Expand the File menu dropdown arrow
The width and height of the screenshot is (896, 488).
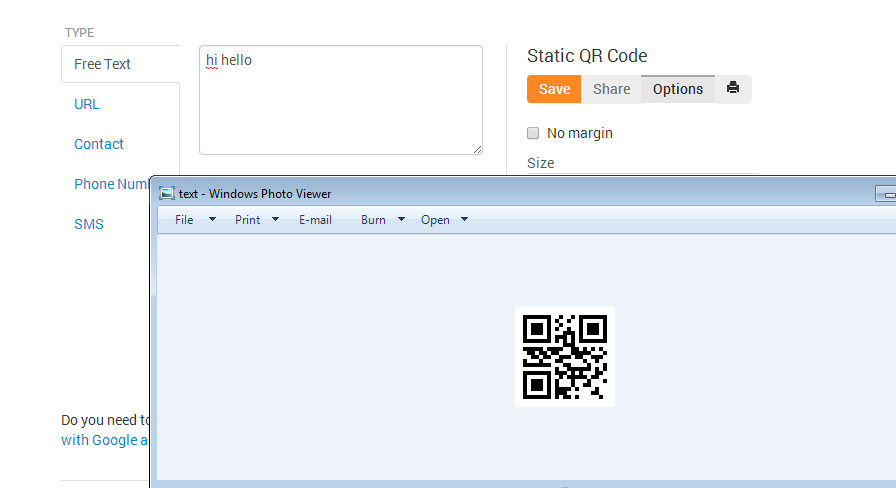[212, 219]
